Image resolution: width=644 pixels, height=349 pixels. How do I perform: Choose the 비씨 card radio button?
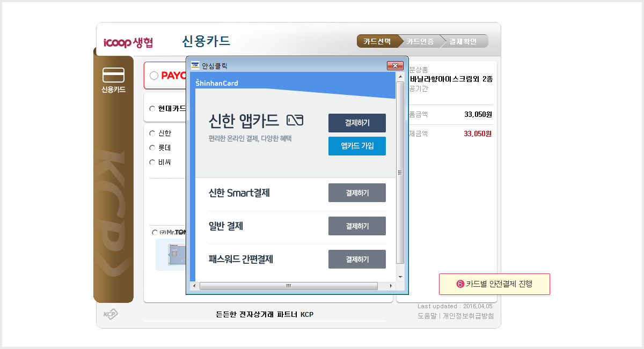pyautogui.click(x=152, y=162)
